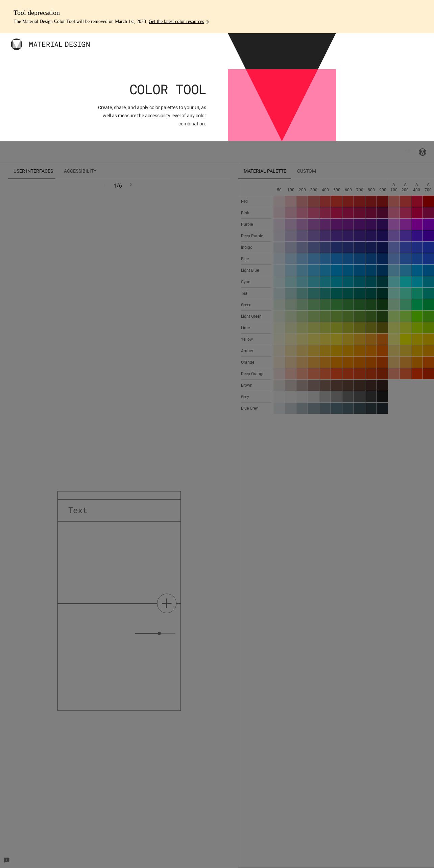Adjust the slider handle in the phone mockup

coord(159,633)
